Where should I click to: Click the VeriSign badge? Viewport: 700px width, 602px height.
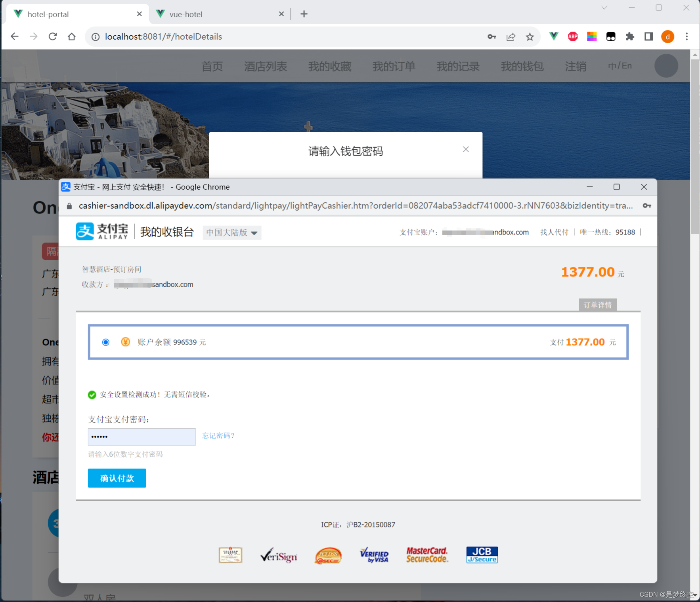(279, 555)
